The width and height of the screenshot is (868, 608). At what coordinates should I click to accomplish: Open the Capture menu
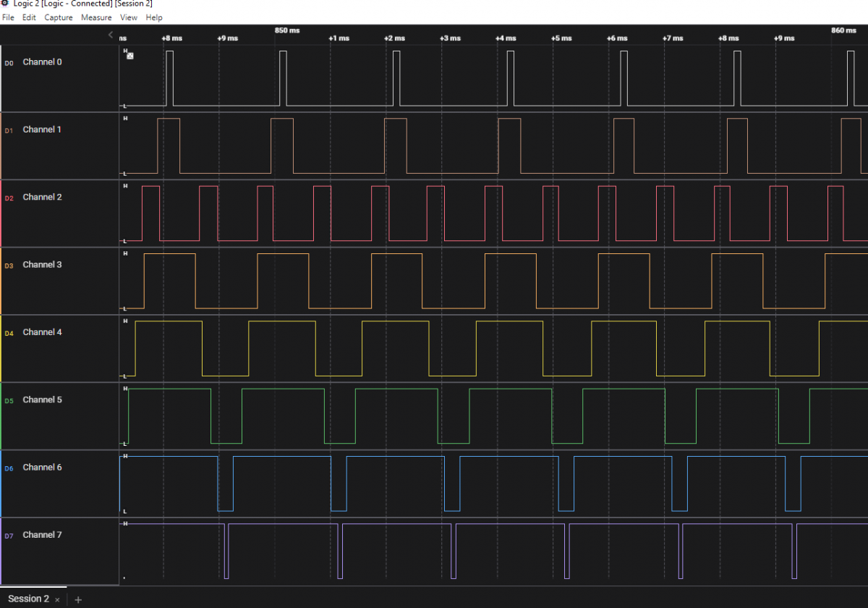(59, 17)
